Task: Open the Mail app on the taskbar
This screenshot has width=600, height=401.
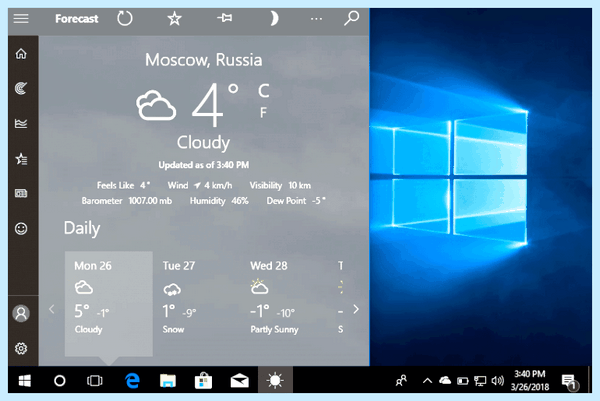Action: point(240,381)
